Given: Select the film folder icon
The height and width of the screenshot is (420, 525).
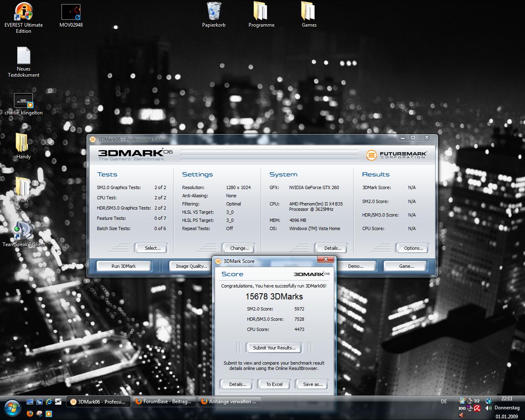Looking at the screenshot, I should tap(23, 189).
